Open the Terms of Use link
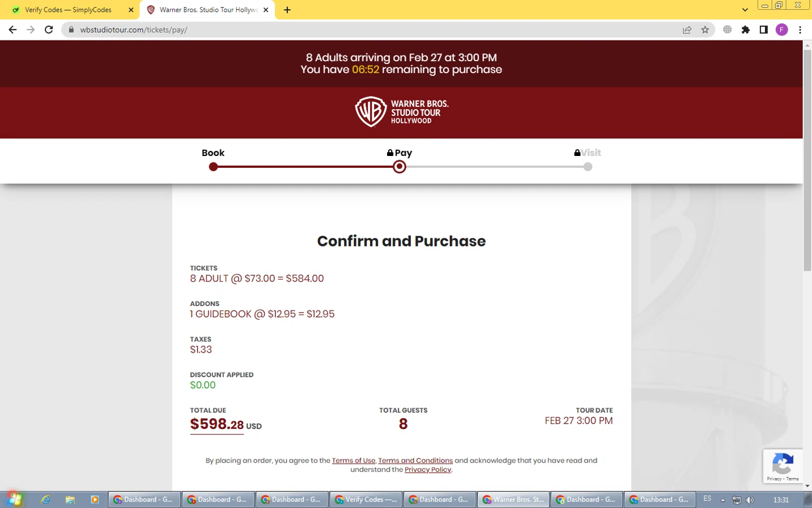 coord(353,461)
